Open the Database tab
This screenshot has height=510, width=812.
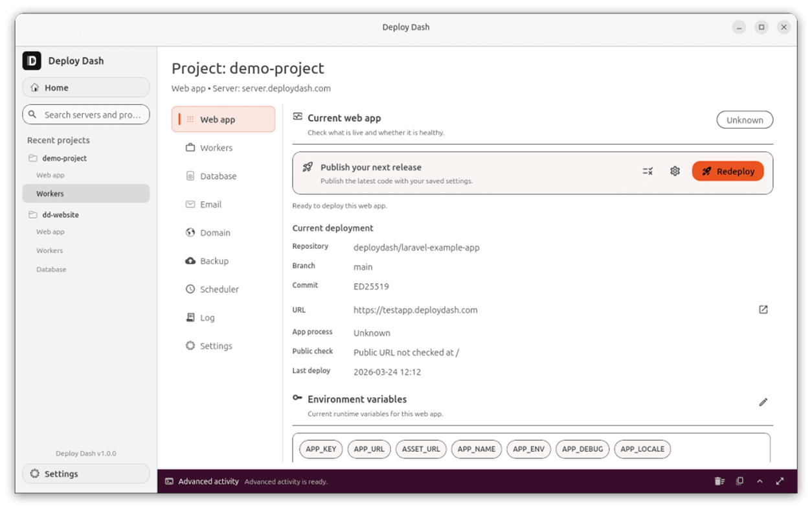(x=223, y=176)
